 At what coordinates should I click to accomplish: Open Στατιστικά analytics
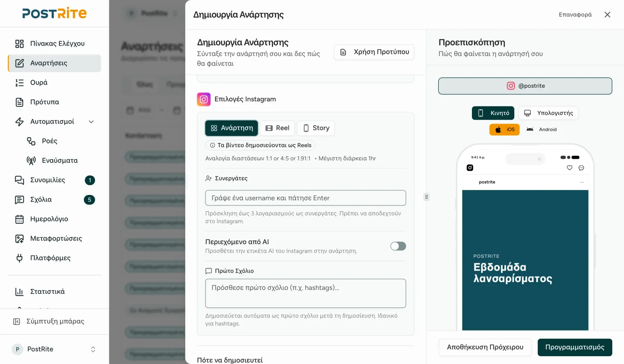point(54,292)
